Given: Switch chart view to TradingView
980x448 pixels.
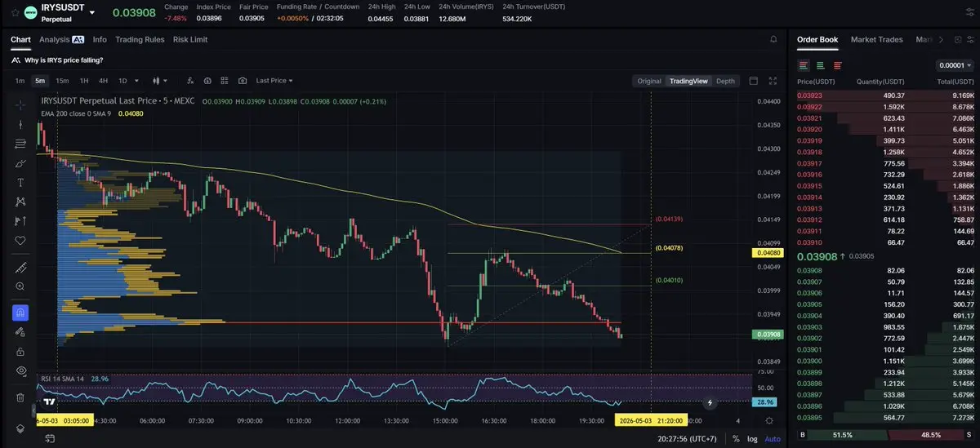Looking at the screenshot, I should coord(688,81).
